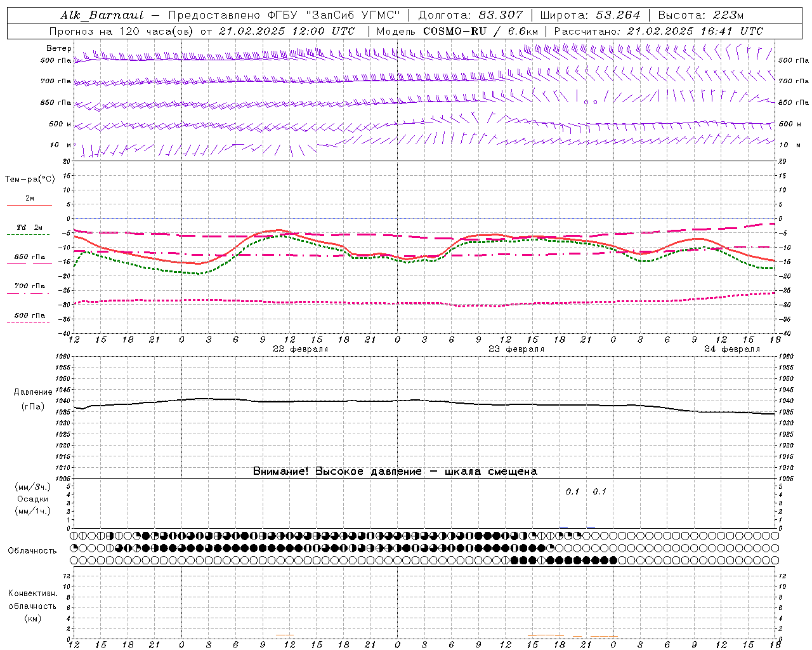Image resolution: width=812 pixels, height=650 pixels.
Task: Click the '23 февраля' date label
Action: [516, 349]
